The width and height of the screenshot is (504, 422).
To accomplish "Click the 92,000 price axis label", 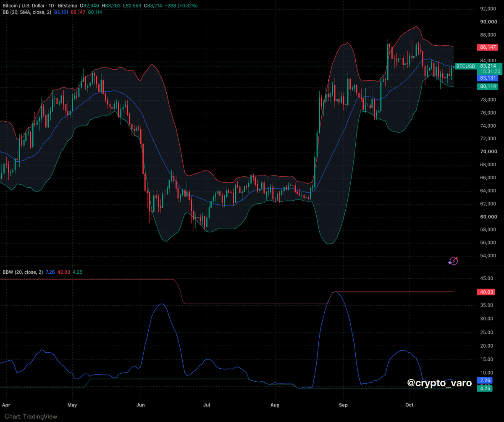I will (488, 9).
